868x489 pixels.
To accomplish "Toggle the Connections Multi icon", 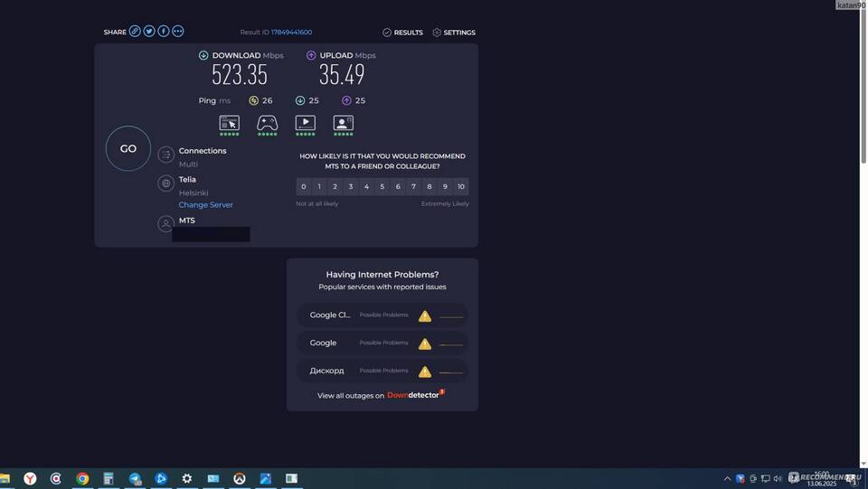I will pos(166,155).
